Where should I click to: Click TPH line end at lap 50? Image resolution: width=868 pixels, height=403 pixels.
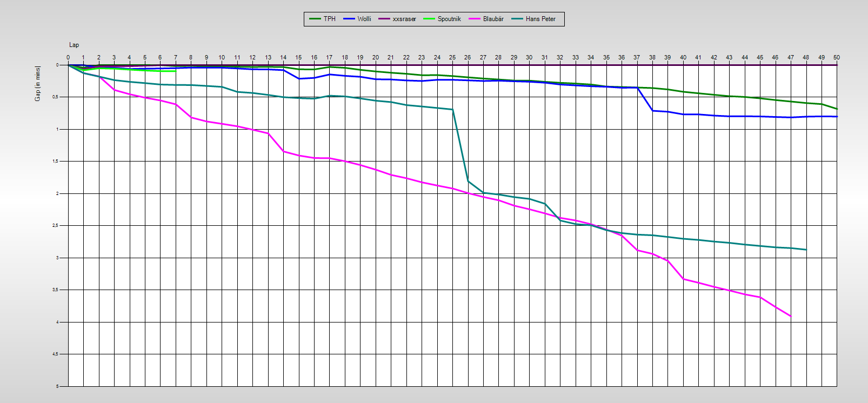(836, 109)
